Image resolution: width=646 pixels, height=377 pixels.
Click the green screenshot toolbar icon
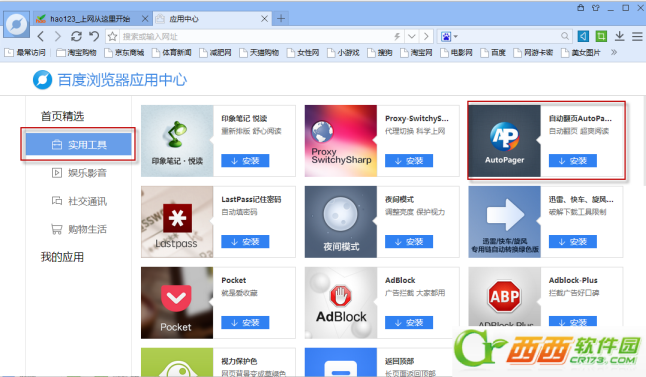coord(601,36)
